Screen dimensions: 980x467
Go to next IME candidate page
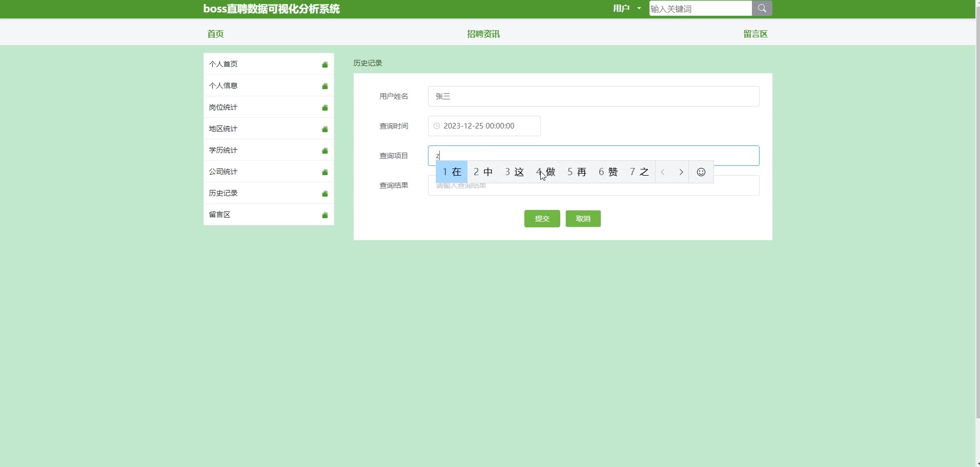coord(681,172)
